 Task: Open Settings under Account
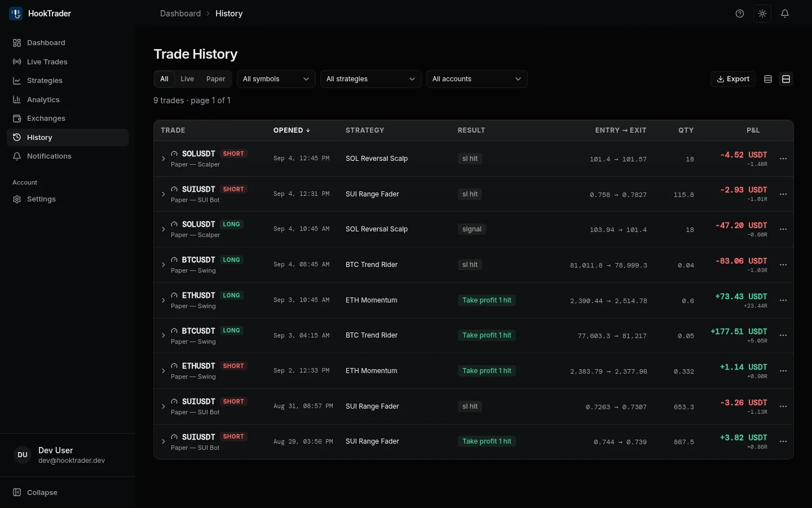(68, 199)
